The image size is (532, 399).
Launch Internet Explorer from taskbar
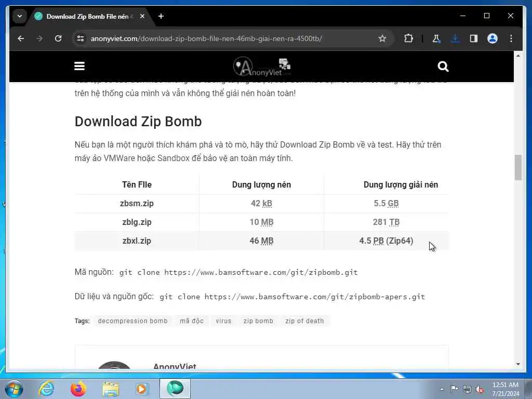(46, 389)
